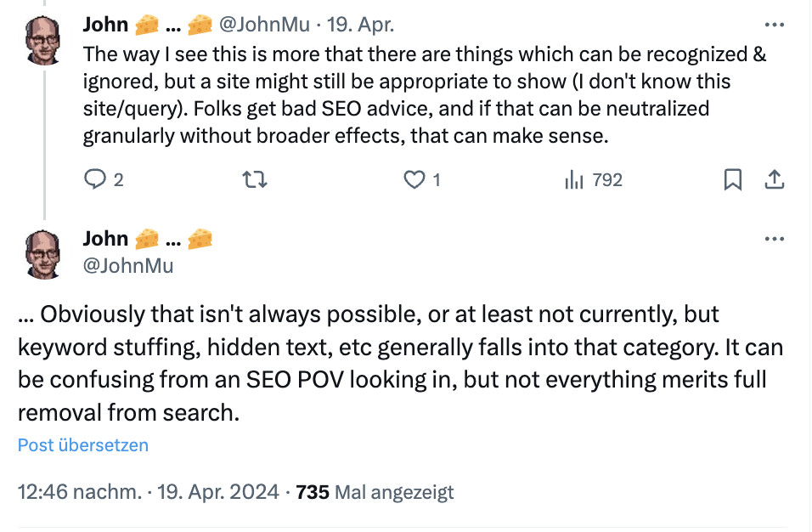Open more options on the first tweet
The height and width of the screenshot is (532, 812).
[775, 25]
